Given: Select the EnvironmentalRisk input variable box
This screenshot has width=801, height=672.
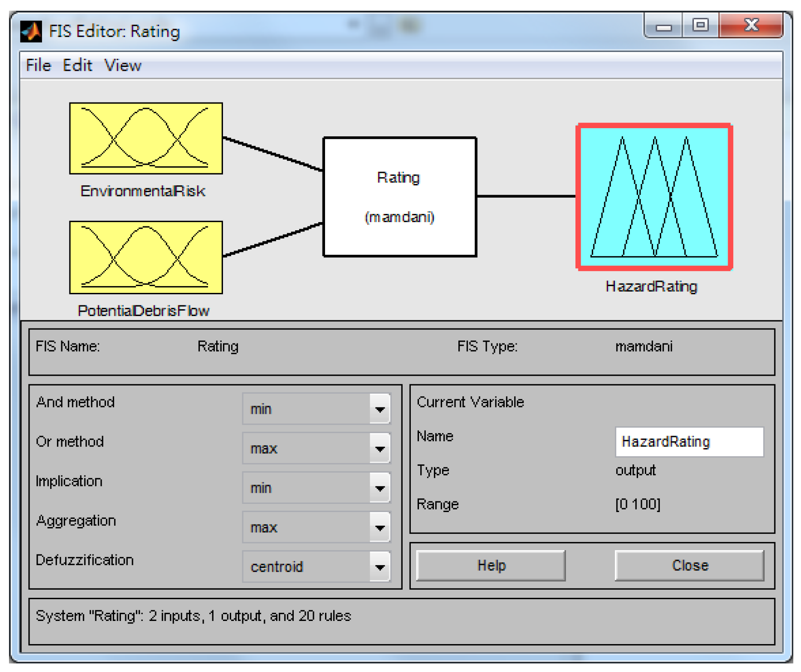Looking at the screenshot, I should tap(146, 138).
